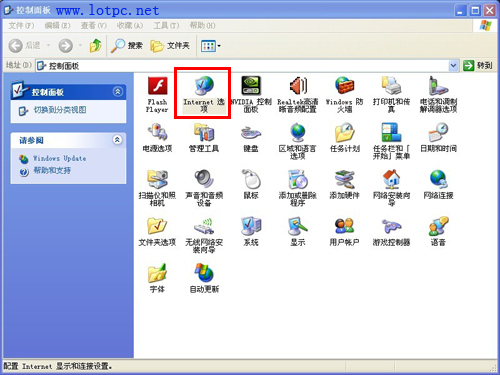
Task: Open the Windows Update link
Action: point(60,158)
